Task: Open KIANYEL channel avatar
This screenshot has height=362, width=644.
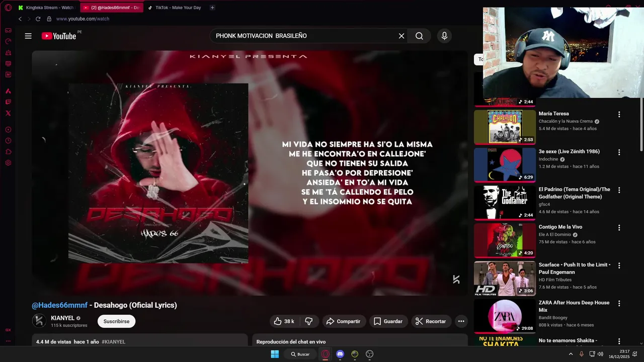Action: pyautogui.click(x=39, y=321)
